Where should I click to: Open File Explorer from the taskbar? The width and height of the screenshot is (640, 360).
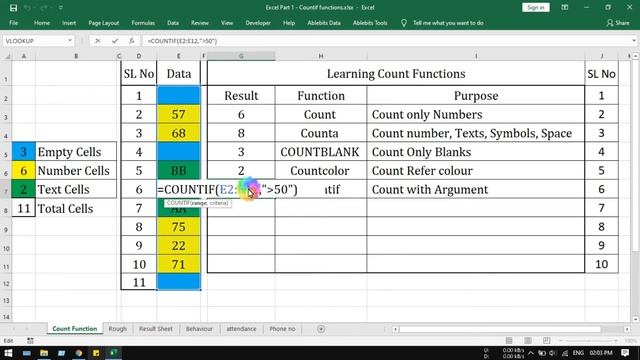coord(44,353)
